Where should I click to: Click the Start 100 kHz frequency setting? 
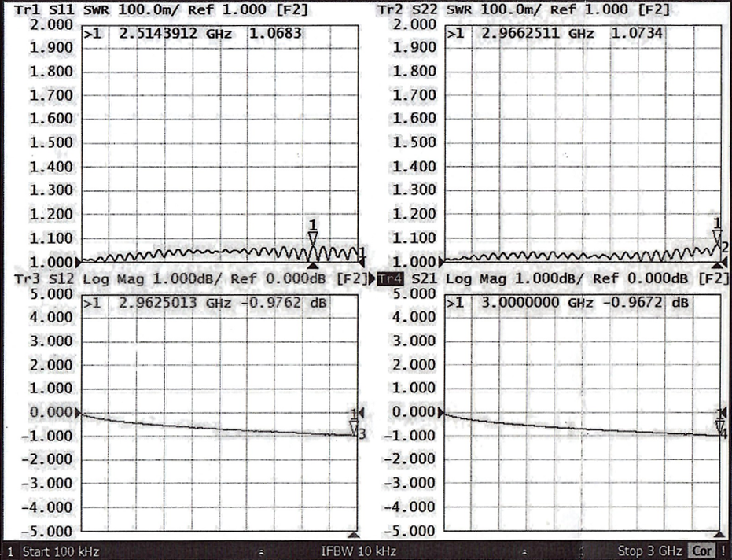(x=60, y=551)
